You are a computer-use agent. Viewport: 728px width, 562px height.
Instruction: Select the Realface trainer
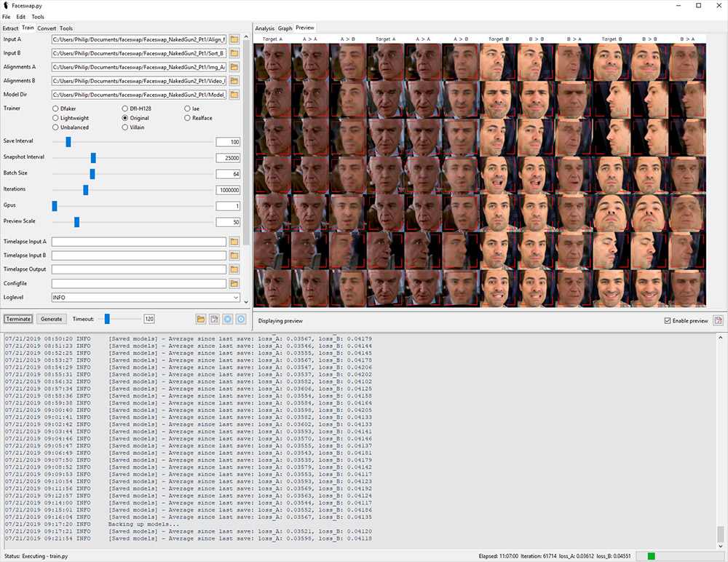[198, 118]
